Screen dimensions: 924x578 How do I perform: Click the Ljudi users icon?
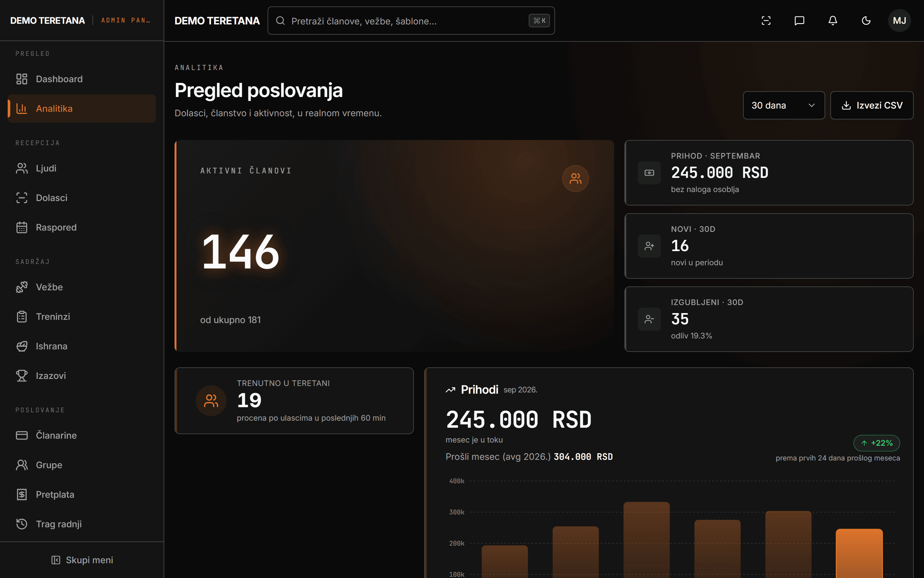[x=22, y=168]
